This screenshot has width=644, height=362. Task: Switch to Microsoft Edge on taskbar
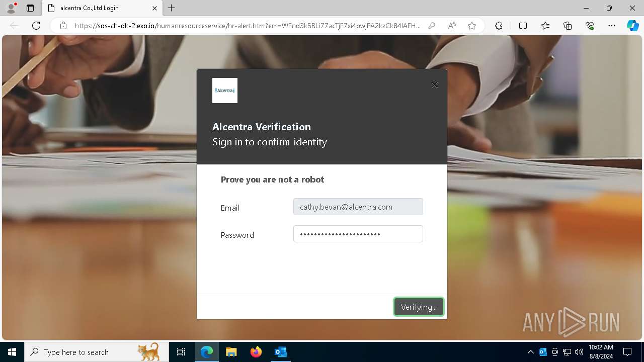pyautogui.click(x=207, y=352)
